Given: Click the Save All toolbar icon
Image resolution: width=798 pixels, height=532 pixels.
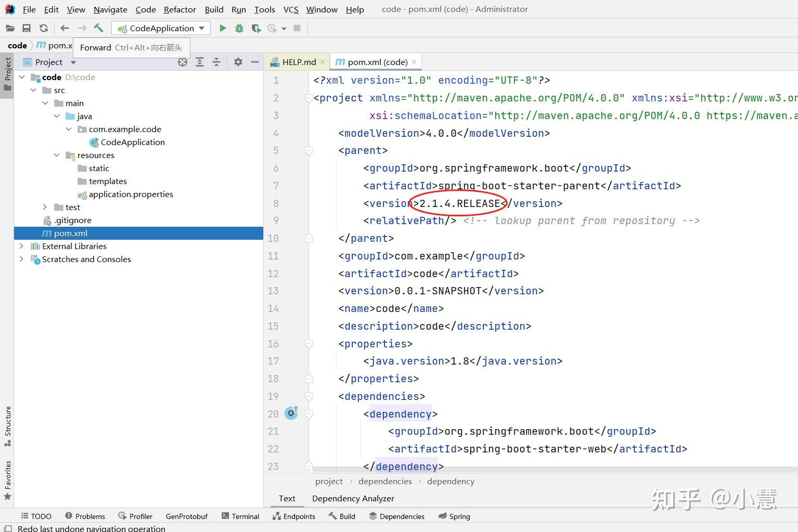Looking at the screenshot, I should [x=27, y=28].
